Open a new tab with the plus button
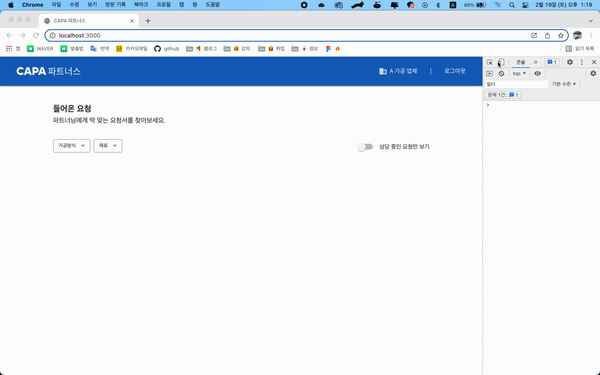 click(148, 21)
